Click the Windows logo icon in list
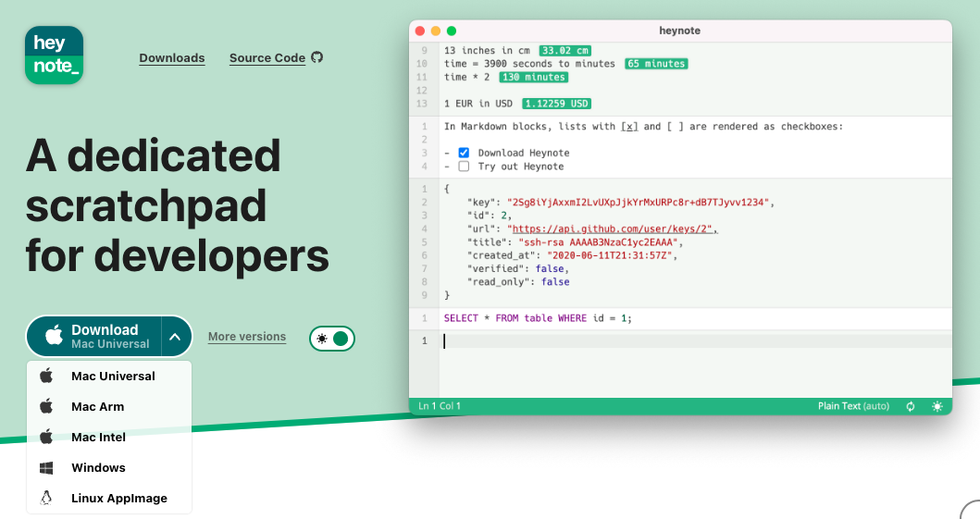980x519 pixels. (46, 468)
